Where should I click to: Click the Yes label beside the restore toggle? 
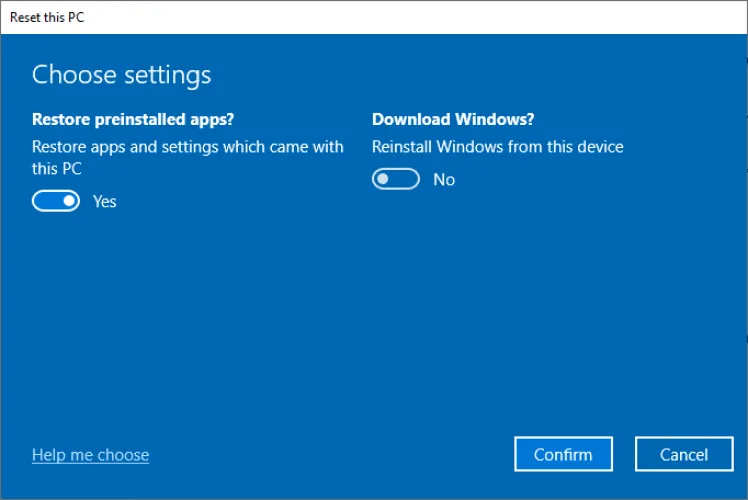pyautogui.click(x=105, y=201)
